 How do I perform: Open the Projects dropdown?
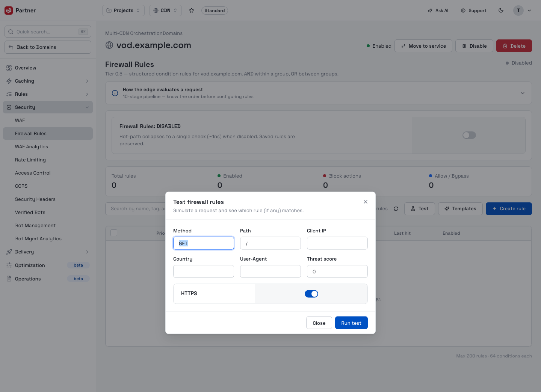pos(123,11)
